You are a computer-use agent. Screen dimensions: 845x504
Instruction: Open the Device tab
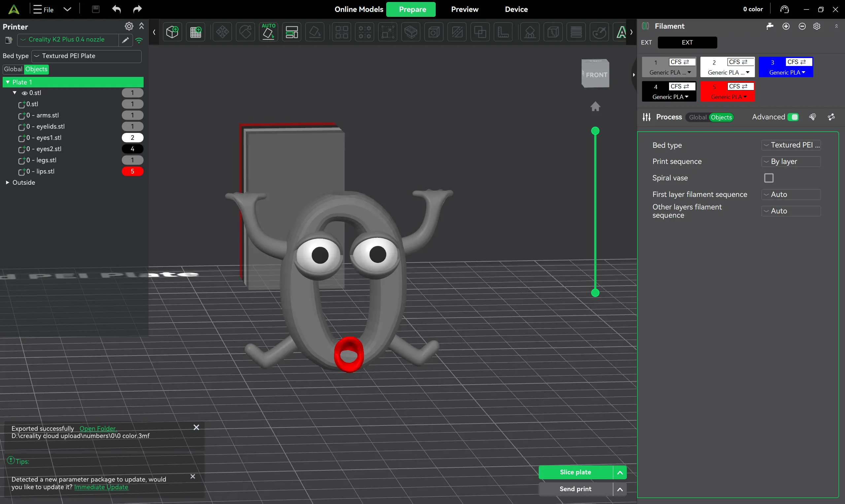click(516, 10)
